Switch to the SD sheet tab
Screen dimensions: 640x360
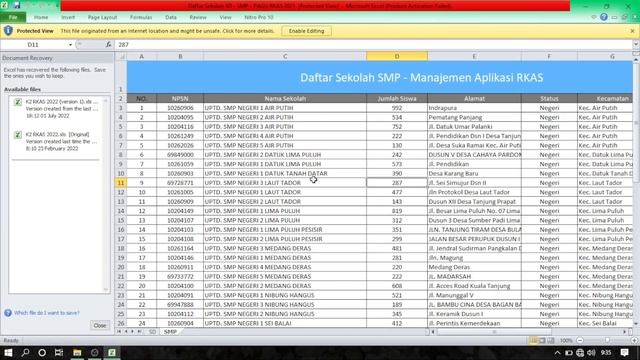152,332
